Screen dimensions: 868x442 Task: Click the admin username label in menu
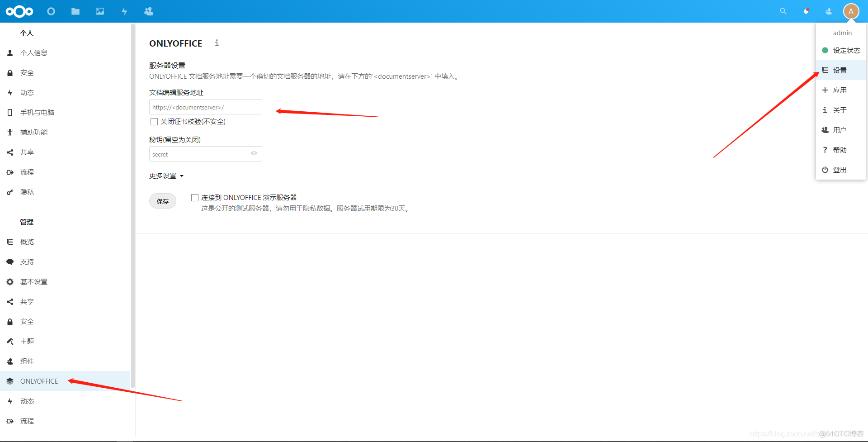click(842, 33)
